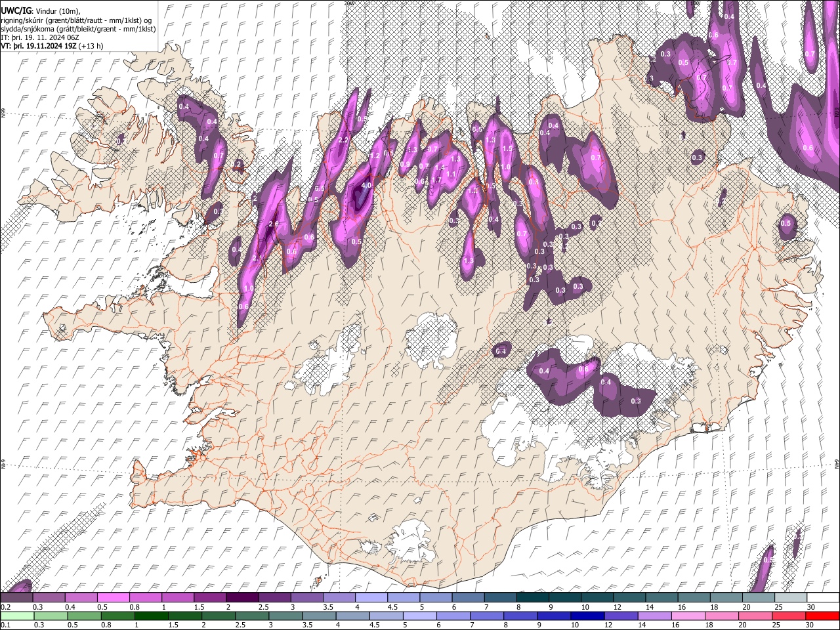Select the pale green 0.1–0.3 lower legend swatch
840x630 pixels.
point(18,616)
